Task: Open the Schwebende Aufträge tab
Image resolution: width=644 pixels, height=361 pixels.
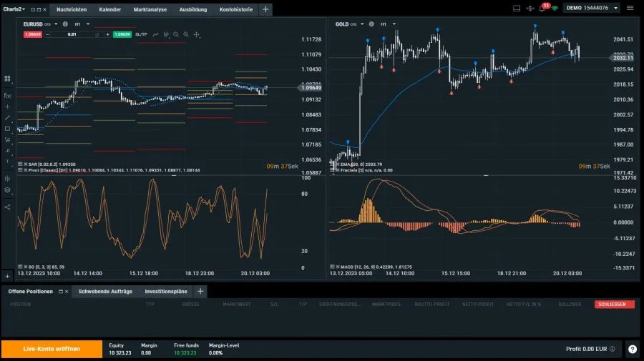Action: 104,291
